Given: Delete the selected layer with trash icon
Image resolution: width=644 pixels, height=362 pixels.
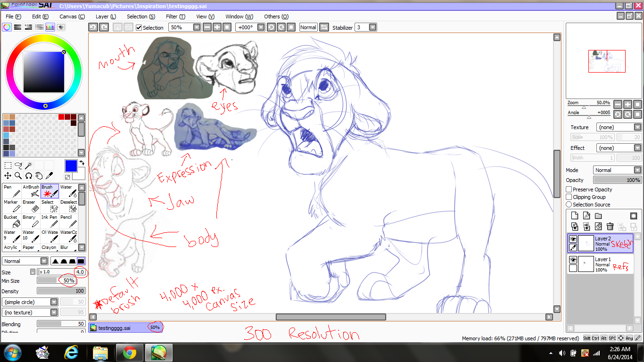Looking at the screenshot, I should (610, 227).
